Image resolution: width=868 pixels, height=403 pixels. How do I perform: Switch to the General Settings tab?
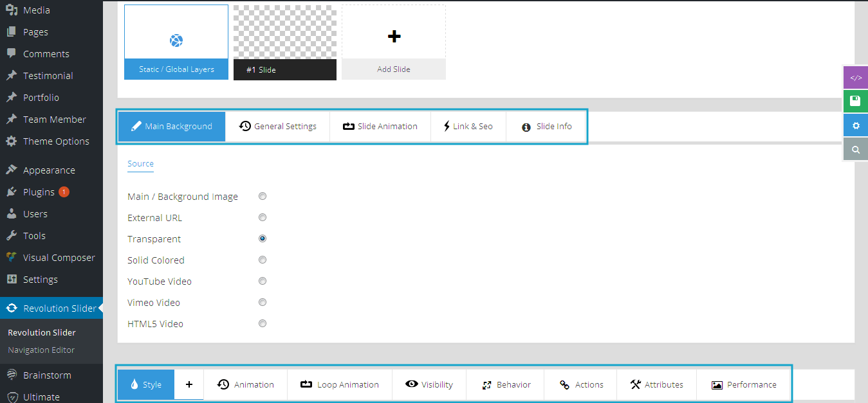(277, 127)
